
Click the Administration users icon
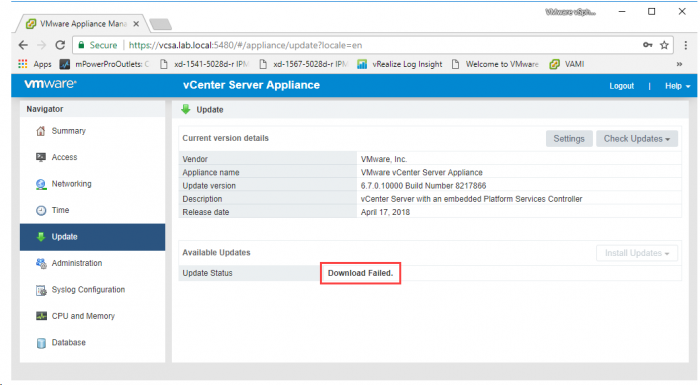pyautogui.click(x=41, y=264)
